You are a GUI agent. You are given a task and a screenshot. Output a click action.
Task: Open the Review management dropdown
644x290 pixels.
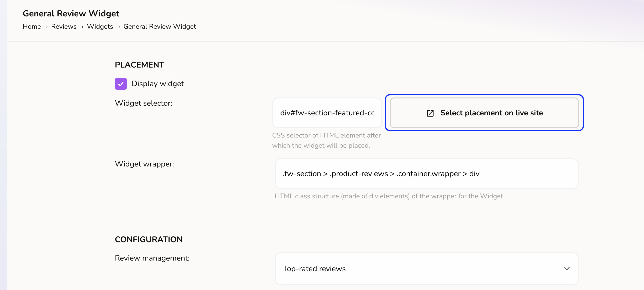426,269
